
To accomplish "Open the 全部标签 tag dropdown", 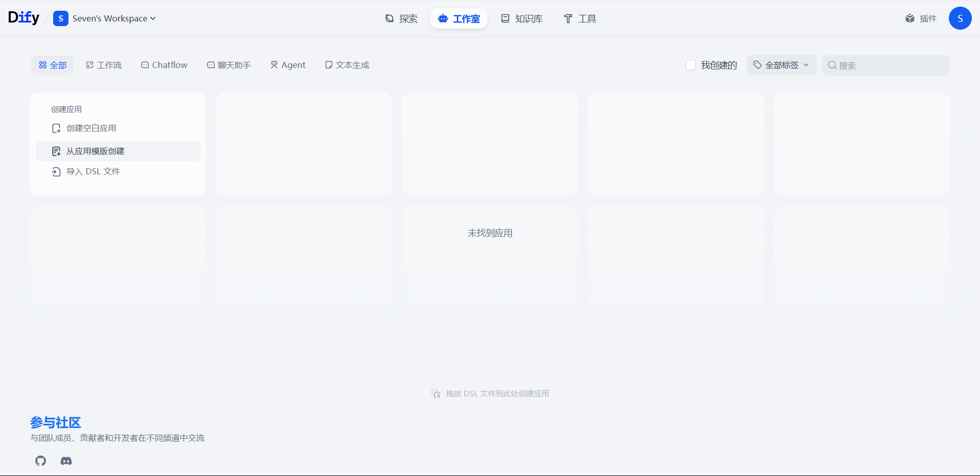I will pos(781,65).
